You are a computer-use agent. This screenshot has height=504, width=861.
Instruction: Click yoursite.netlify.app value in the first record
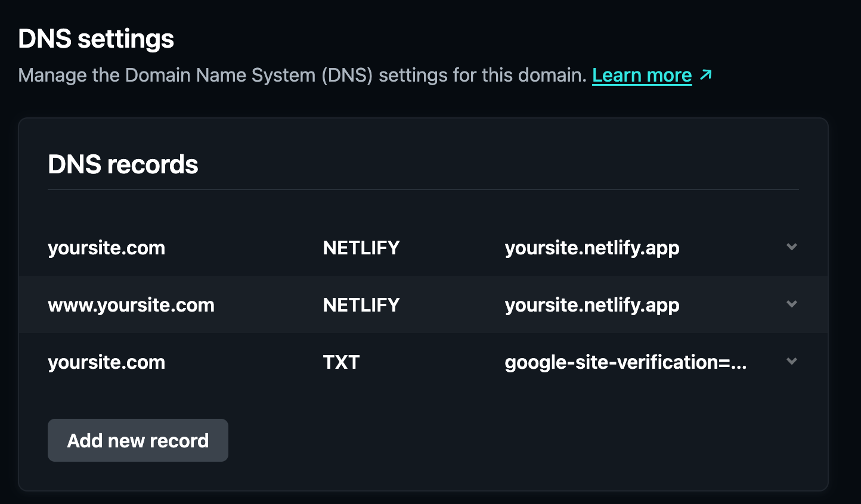tap(591, 248)
